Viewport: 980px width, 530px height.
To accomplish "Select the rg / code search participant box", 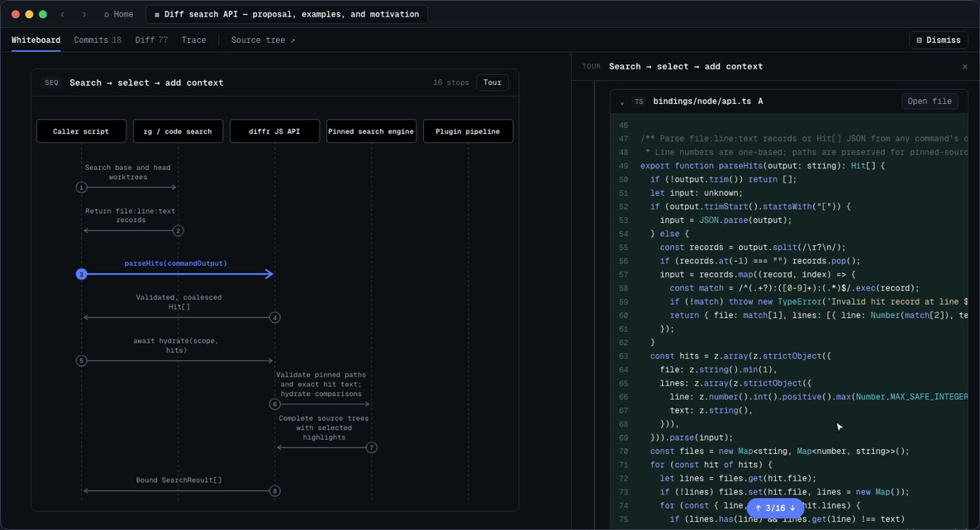I will [178, 131].
